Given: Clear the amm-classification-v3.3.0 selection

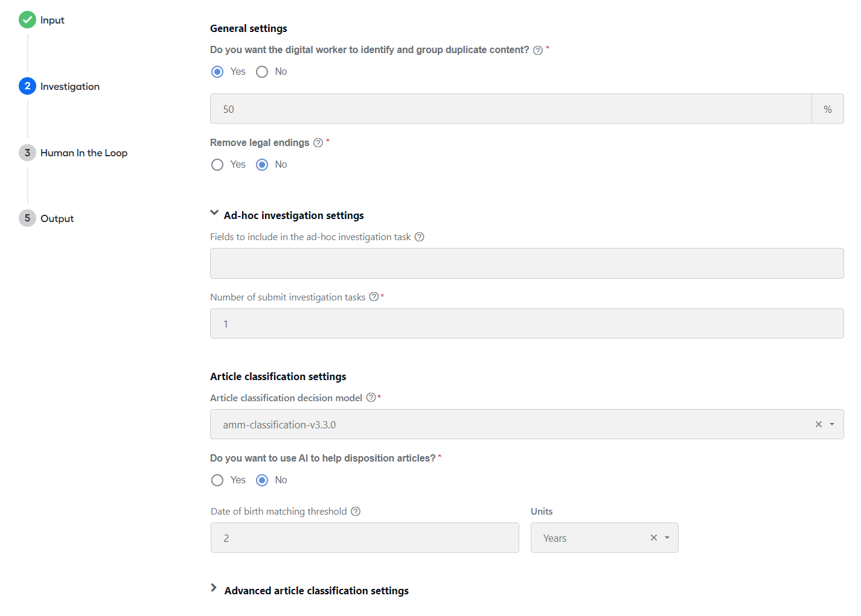Looking at the screenshot, I should (x=819, y=424).
